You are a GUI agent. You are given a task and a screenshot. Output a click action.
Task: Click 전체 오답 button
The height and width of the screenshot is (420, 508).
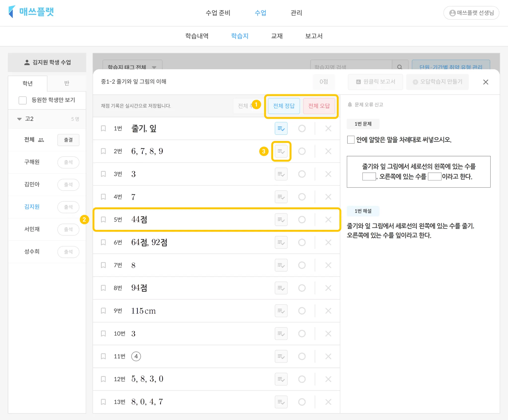pyautogui.click(x=319, y=106)
